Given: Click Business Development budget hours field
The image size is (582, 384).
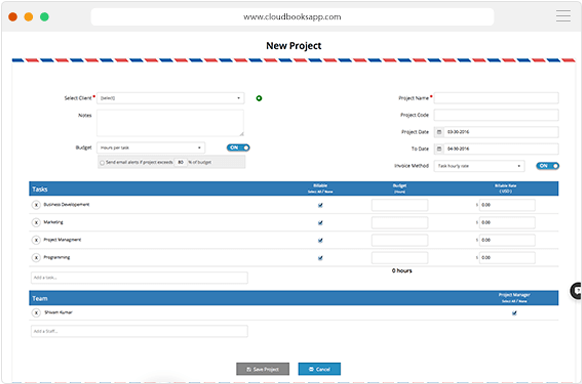Looking at the screenshot, I should point(400,205).
